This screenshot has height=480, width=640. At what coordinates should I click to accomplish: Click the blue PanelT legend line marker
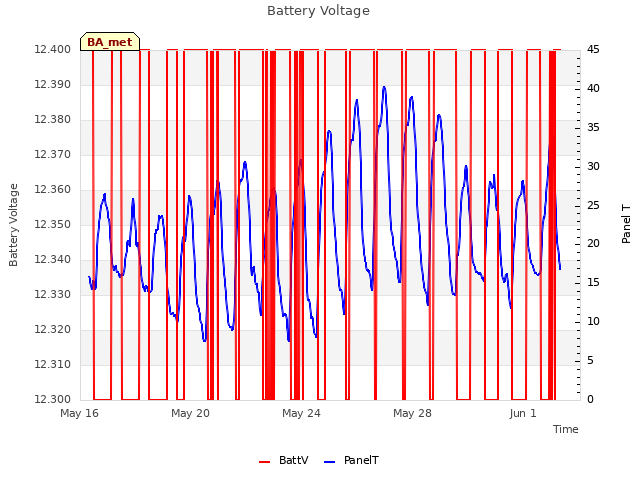tap(329, 462)
